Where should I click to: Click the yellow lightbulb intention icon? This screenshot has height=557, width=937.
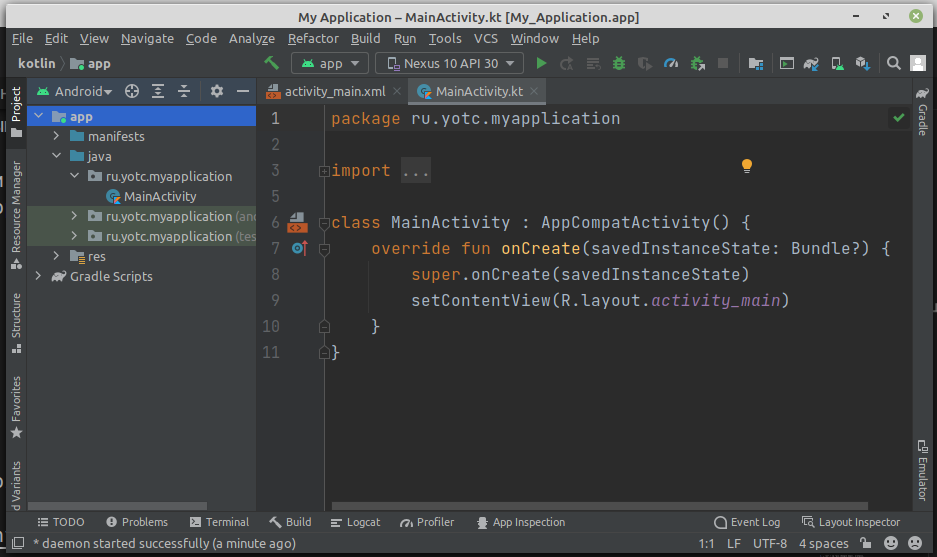pyautogui.click(x=746, y=166)
